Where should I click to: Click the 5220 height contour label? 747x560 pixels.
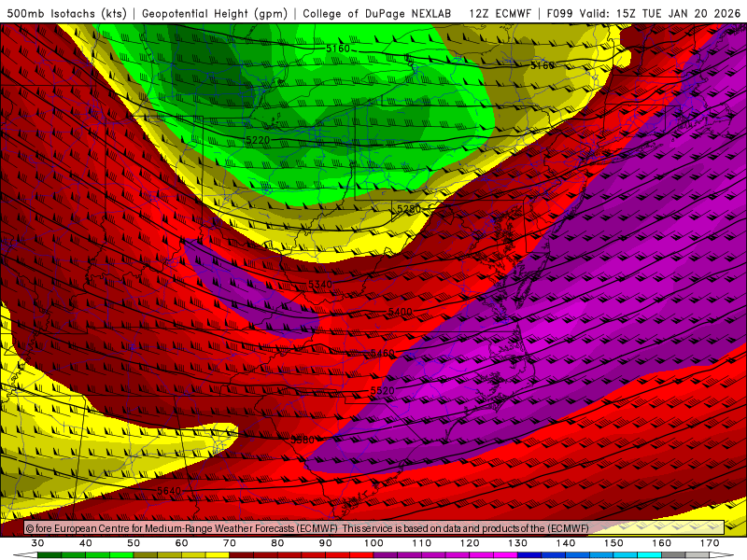pos(258,140)
